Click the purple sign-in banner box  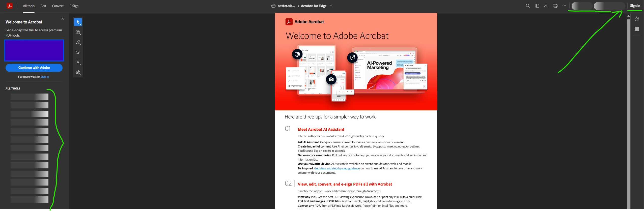pos(34,50)
